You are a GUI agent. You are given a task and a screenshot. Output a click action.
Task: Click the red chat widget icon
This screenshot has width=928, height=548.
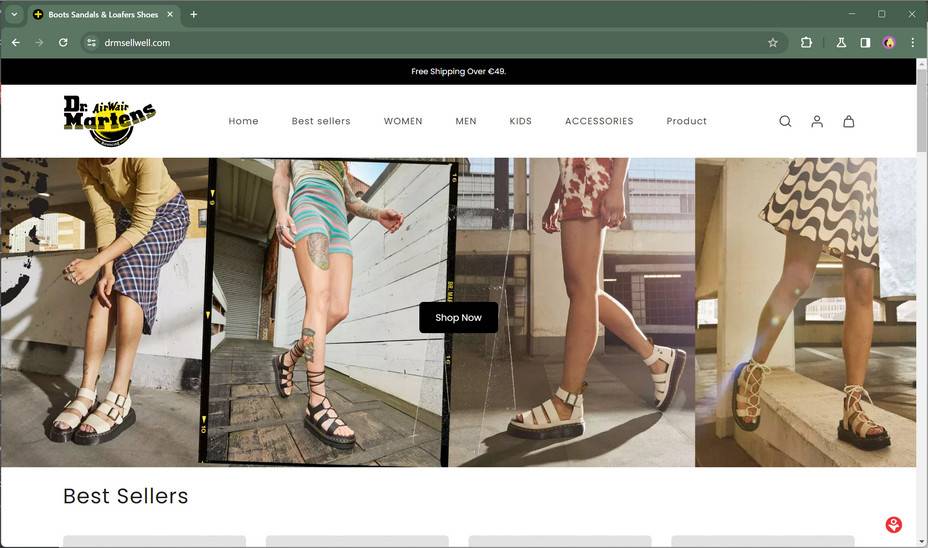[x=894, y=524]
